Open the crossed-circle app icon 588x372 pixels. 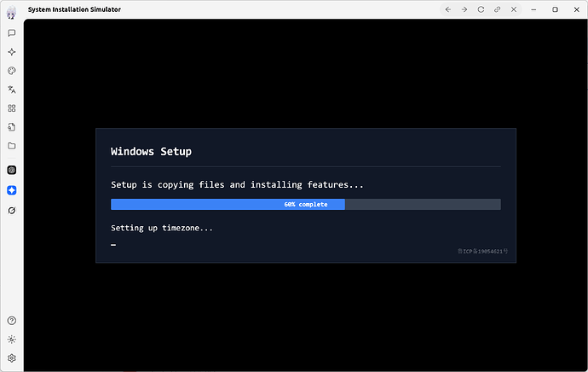click(x=12, y=211)
